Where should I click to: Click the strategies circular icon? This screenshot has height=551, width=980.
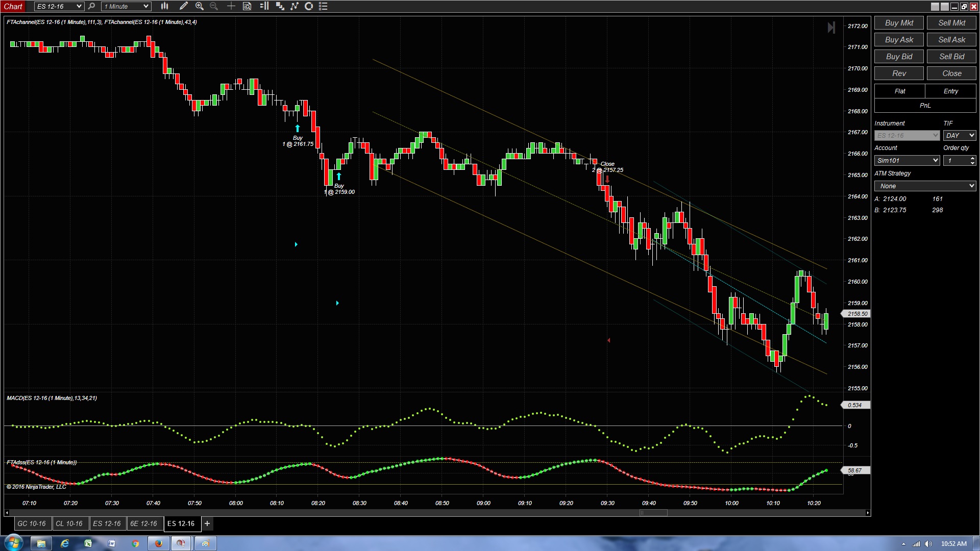[309, 6]
